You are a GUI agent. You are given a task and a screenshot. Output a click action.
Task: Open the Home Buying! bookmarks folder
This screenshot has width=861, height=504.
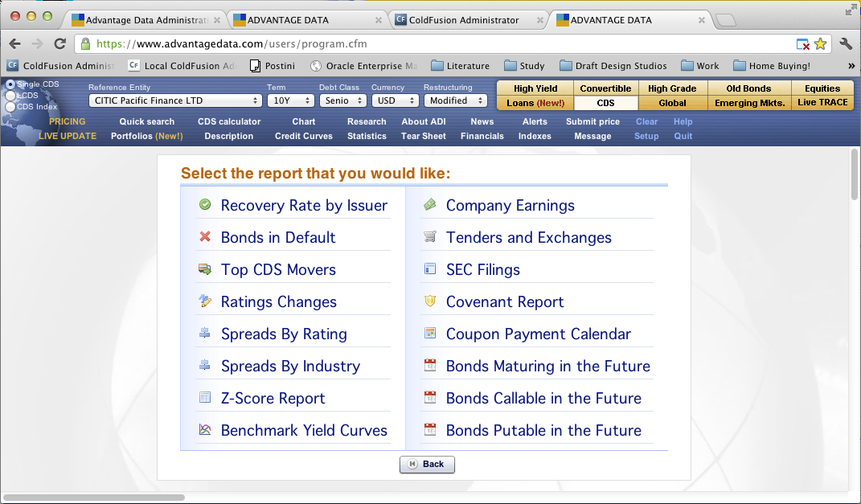772,66
